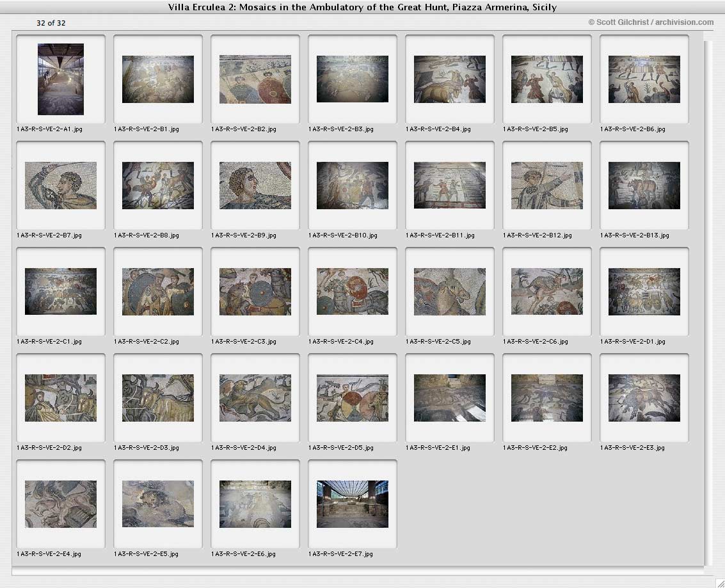Screen dimensions: 725x588
Task: Click the 1A3-R-S-VE-2-E3.jpg thumbnail image
Action: [644, 398]
